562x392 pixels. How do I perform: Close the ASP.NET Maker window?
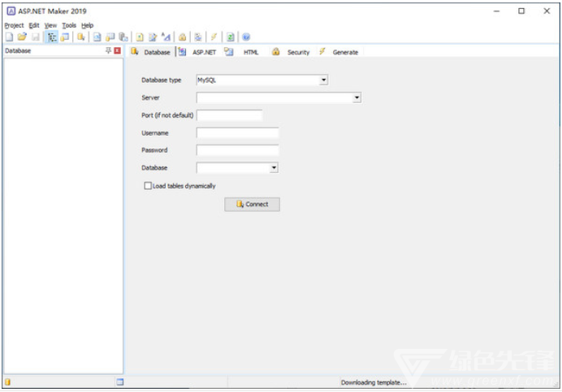(547, 11)
